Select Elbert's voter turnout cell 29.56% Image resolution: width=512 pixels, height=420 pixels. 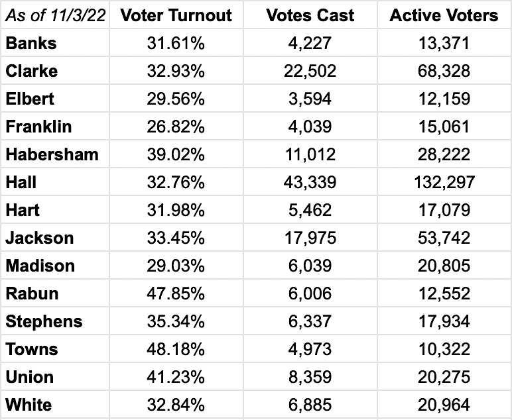[x=175, y=99]
